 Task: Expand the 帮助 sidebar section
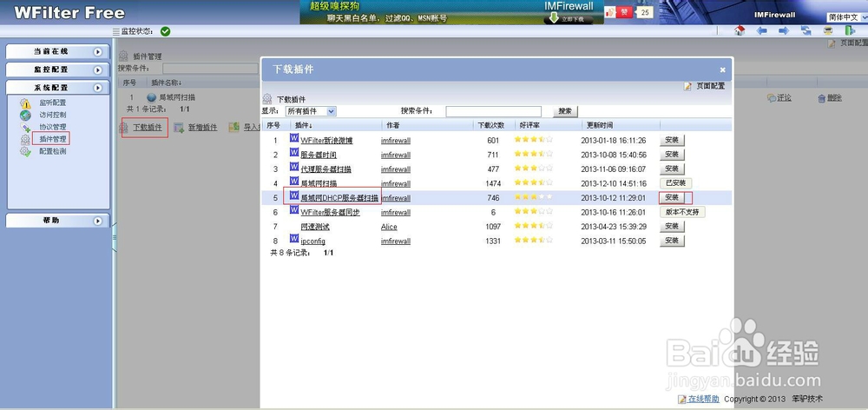(98, 221)
